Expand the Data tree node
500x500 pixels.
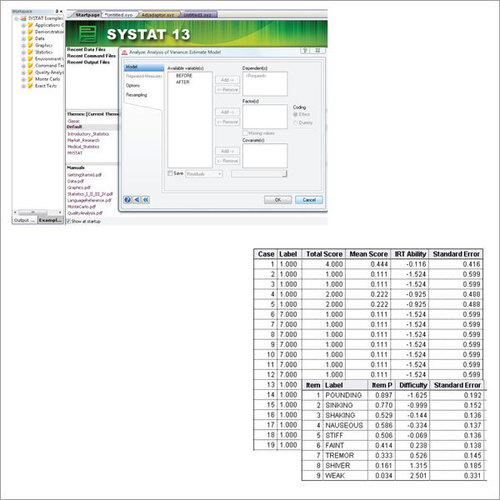[24, 39]
